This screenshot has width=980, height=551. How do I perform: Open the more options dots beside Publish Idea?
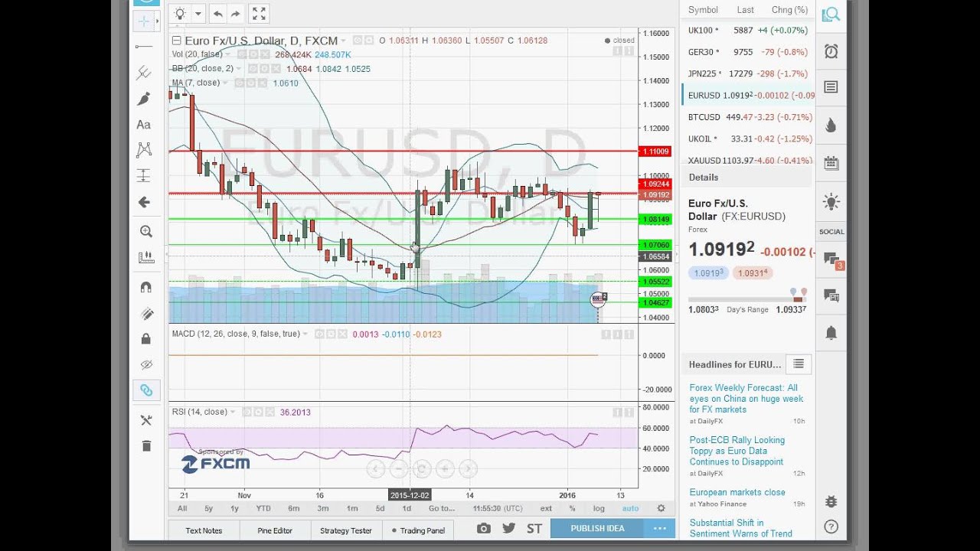[x=659, y=528]
